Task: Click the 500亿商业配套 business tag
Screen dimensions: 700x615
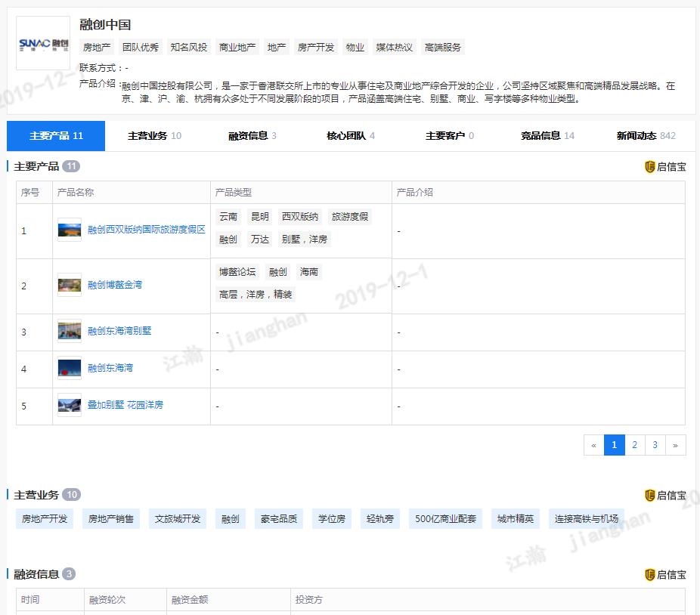Action: click(445, 518)
